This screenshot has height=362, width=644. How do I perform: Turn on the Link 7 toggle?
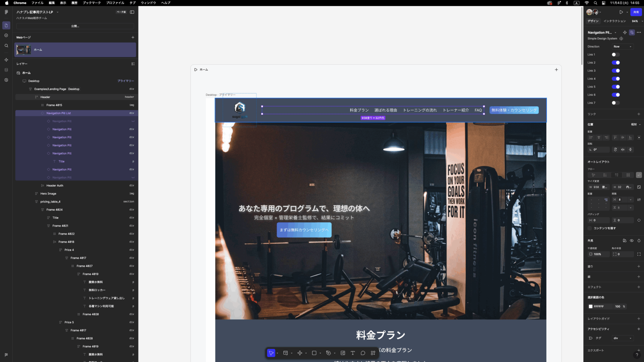click(x=615, y=103)
